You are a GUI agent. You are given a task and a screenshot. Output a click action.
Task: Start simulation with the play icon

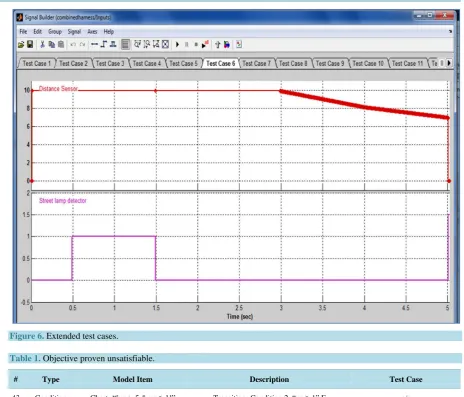coord(177,44)
